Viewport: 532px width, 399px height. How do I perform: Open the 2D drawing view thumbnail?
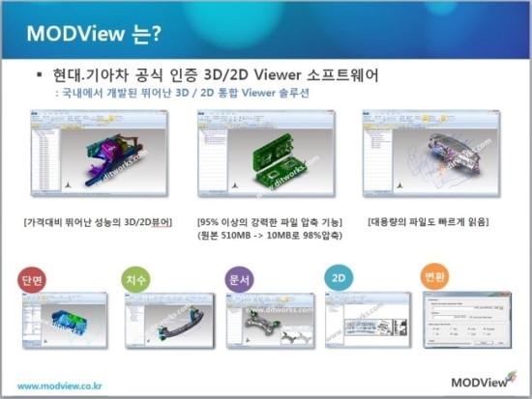coord(368,320)
